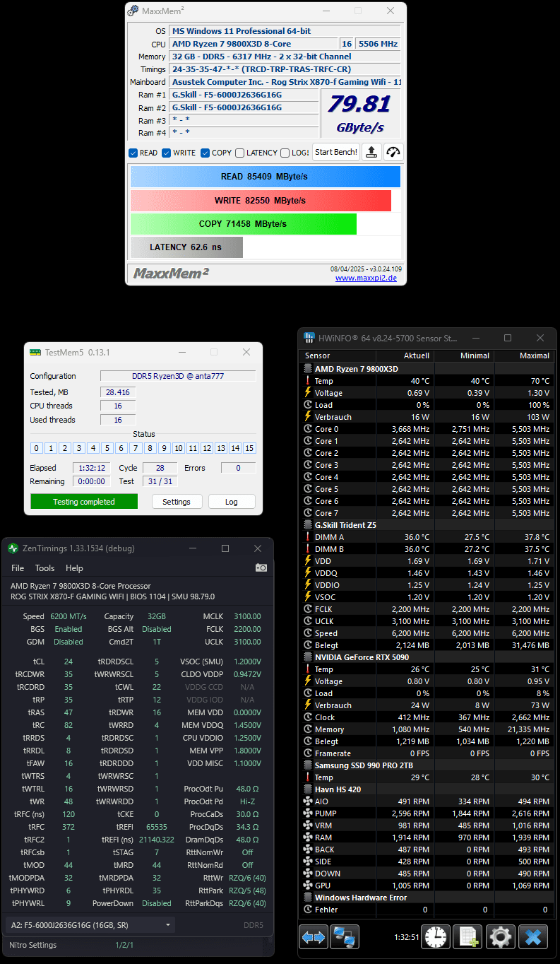Viewport: 560px width, 964px height.
Task: Click TestMem5 RAM stick title icon
Action: tap(35, 352)
